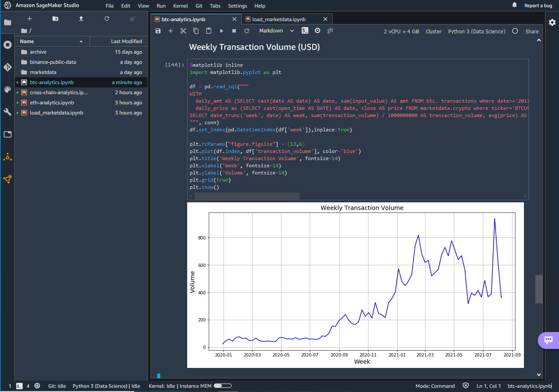The height and width of the screenshot is (392, 559).
Task: Open the notifications bell
Action: click(x=514, y=5)
